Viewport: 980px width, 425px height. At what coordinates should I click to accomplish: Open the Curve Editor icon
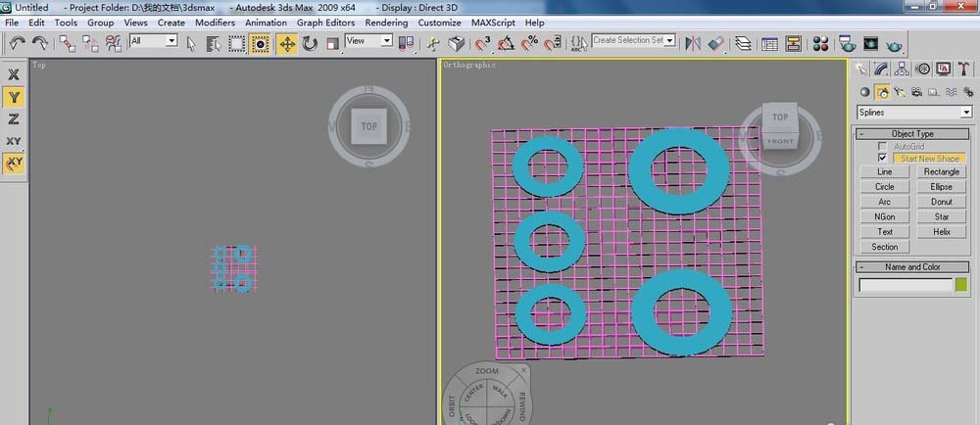[x=770, y=43]
